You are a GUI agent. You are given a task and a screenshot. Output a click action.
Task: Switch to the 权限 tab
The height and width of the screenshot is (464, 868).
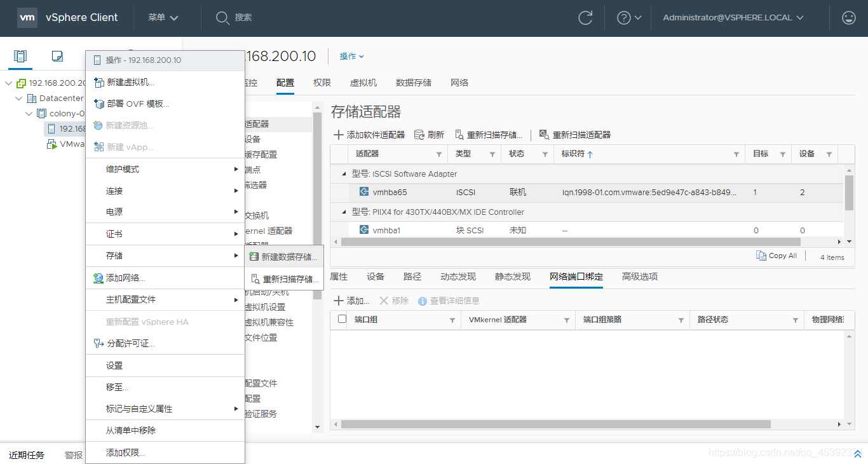[322, 83]
